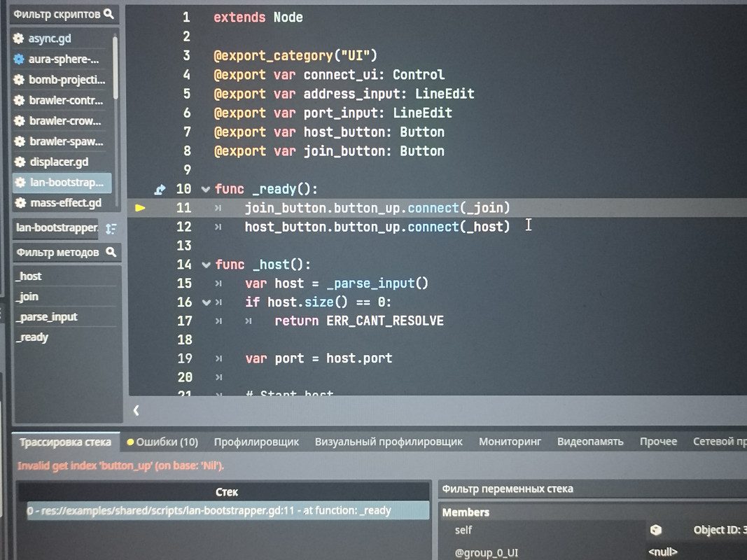Click the override arrow icon at line 10
The image size is (747, 560).
tap(160, 190)
